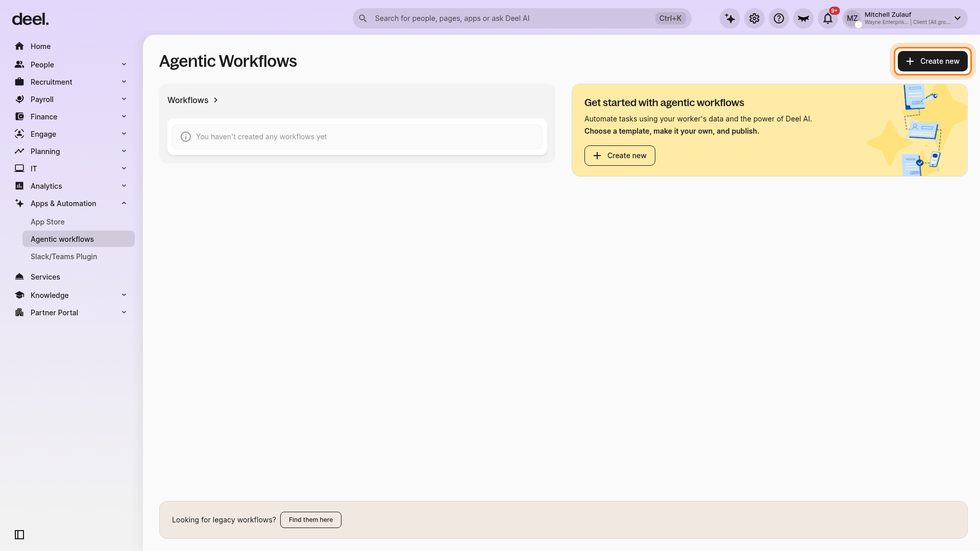Click the Agentic Workflows page heading
Viewport: 980px width, 551px height.
(228, 61)
